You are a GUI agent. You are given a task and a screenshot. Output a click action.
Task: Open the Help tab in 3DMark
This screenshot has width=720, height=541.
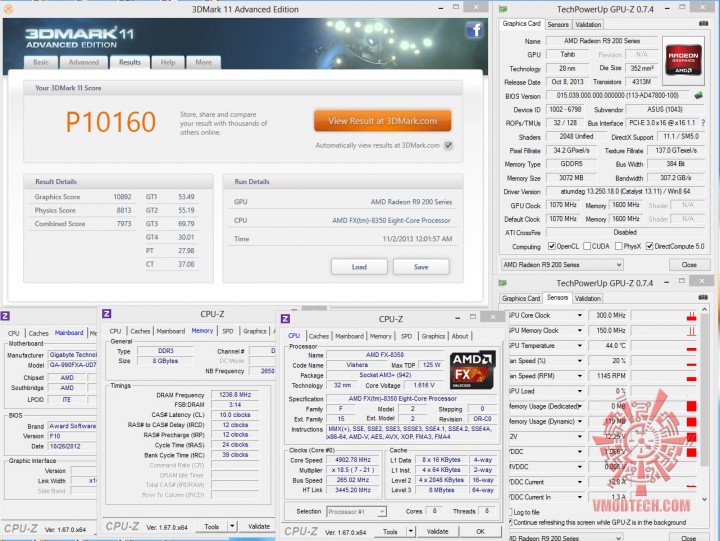point(168,62)
